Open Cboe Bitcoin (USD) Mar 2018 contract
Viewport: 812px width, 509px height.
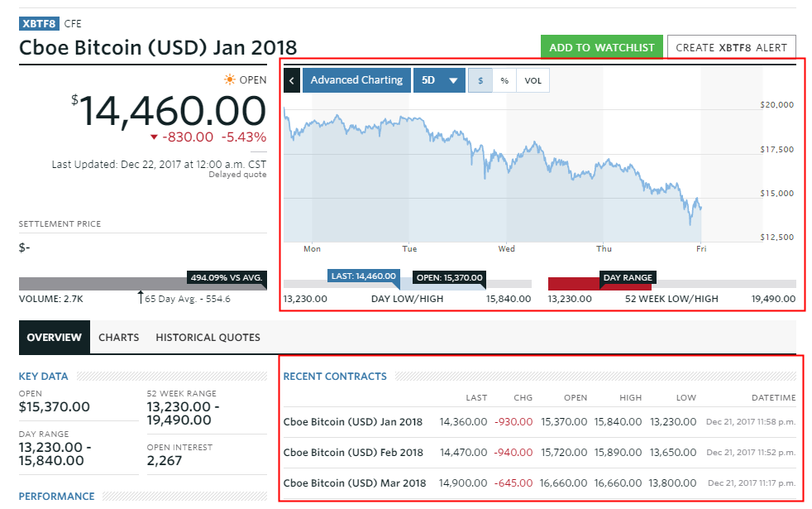point(355,483)
